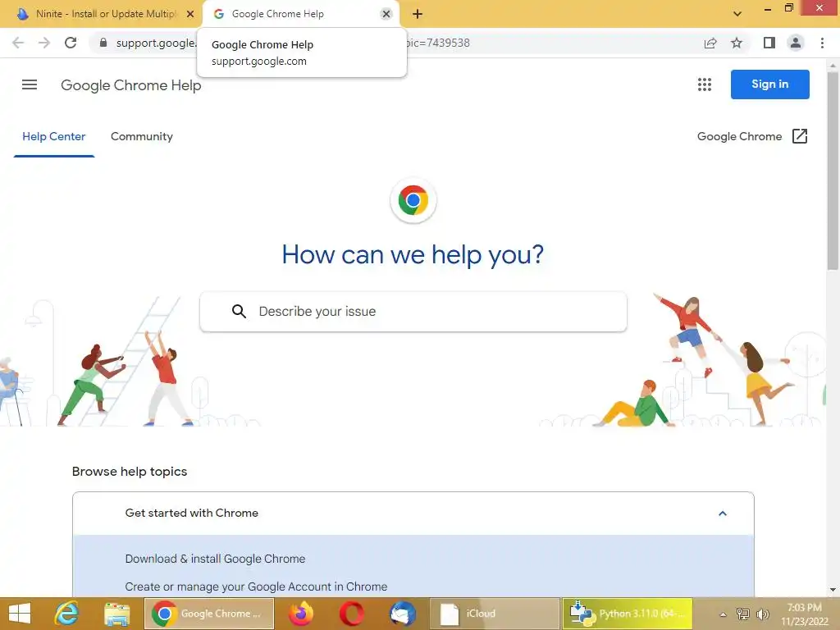
Task: Click the page vertical scrollbar thumb
Action: (833, 171)
